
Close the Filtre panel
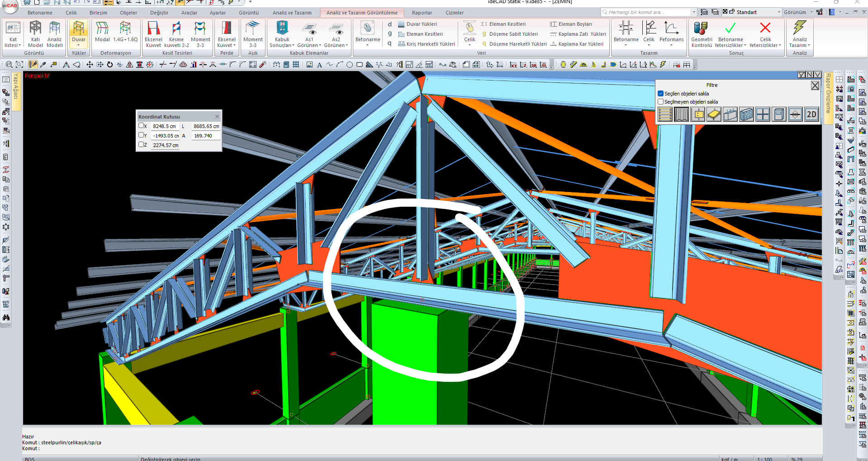pyautogui.click(x=815, y=86)
